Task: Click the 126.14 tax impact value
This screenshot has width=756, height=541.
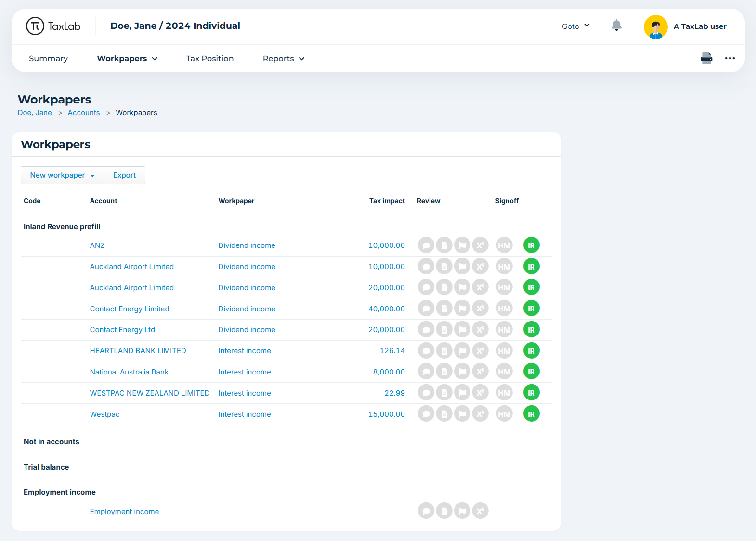Action: pos(392,351)
